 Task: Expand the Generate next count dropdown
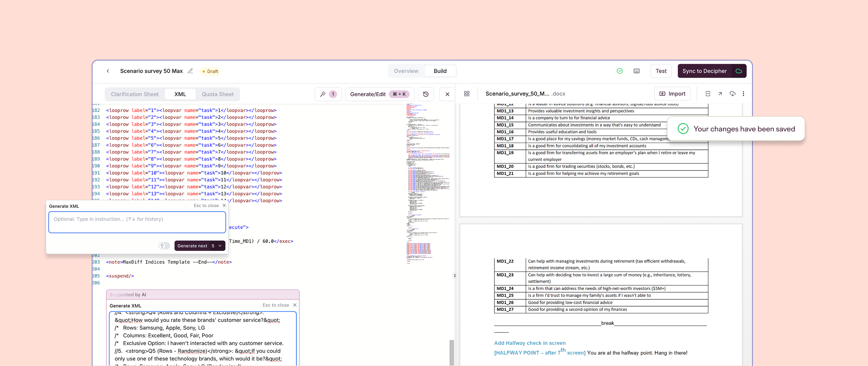pos(220,246)
